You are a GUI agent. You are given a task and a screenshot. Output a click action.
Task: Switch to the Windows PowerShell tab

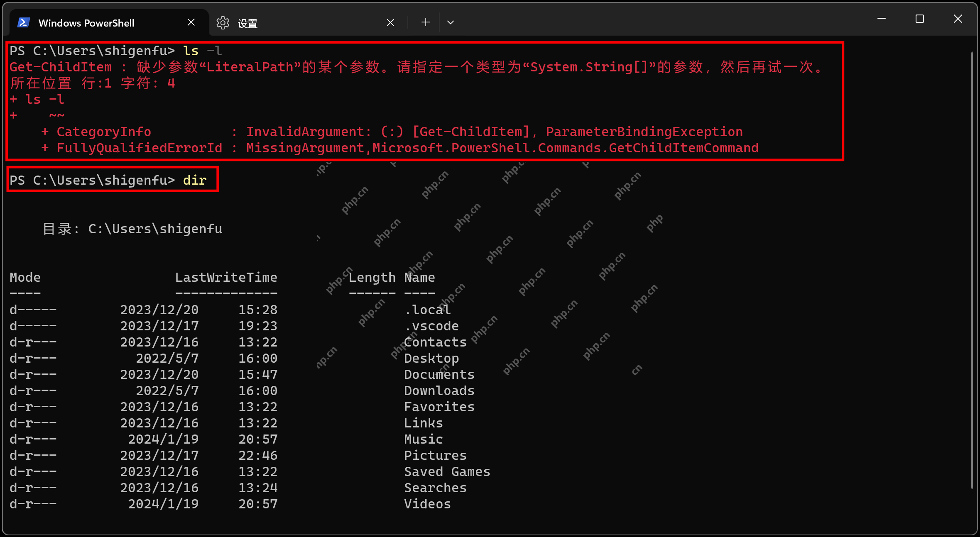(86, 23)
